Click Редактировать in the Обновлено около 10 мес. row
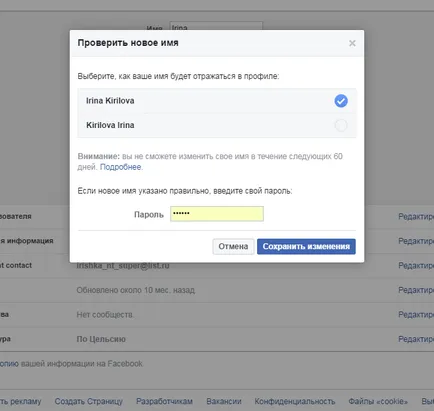This screenshot has width=434, height=411. click(416, 290)
